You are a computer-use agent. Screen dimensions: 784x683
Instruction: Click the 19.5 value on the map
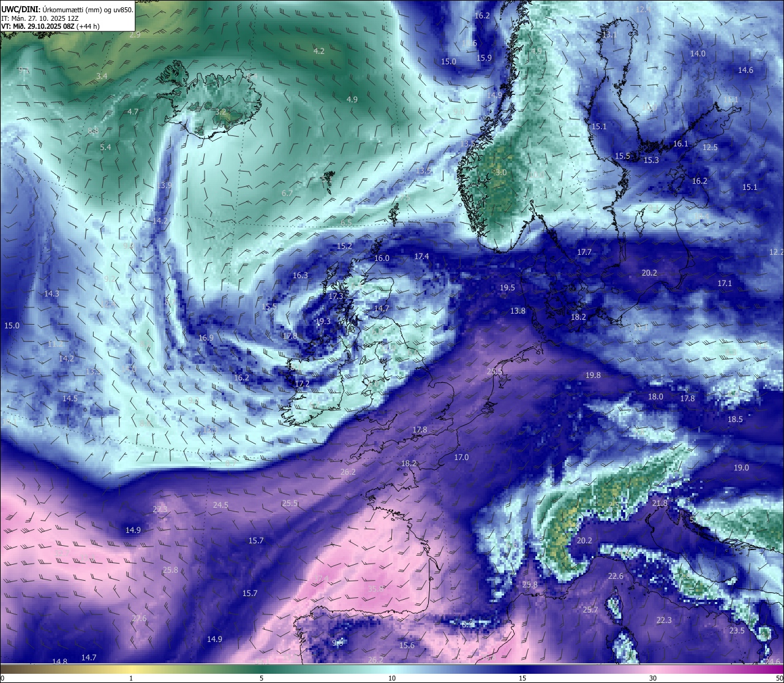point(507,288)
